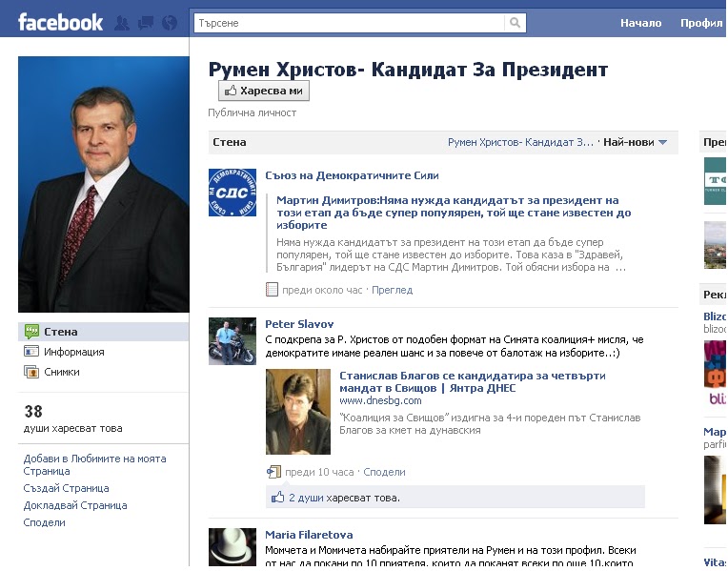
Task: Open the page's large profile photo
Action: pyautogui.click(x=104, y=184)
